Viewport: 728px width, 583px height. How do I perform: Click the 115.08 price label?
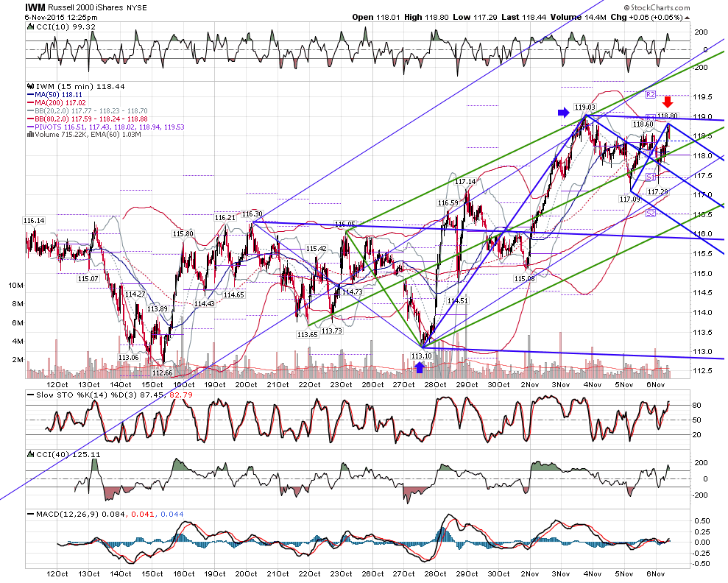[x=525, y=278]
